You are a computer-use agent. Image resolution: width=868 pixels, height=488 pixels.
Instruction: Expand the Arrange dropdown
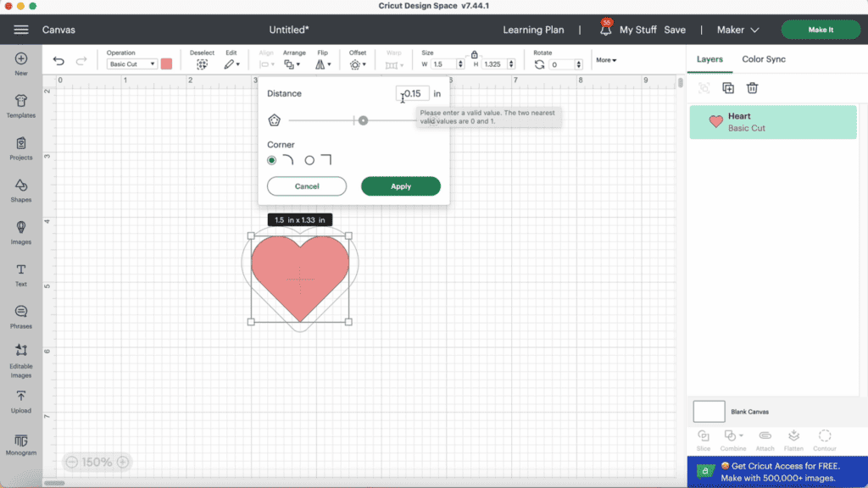tap(292, 64)
